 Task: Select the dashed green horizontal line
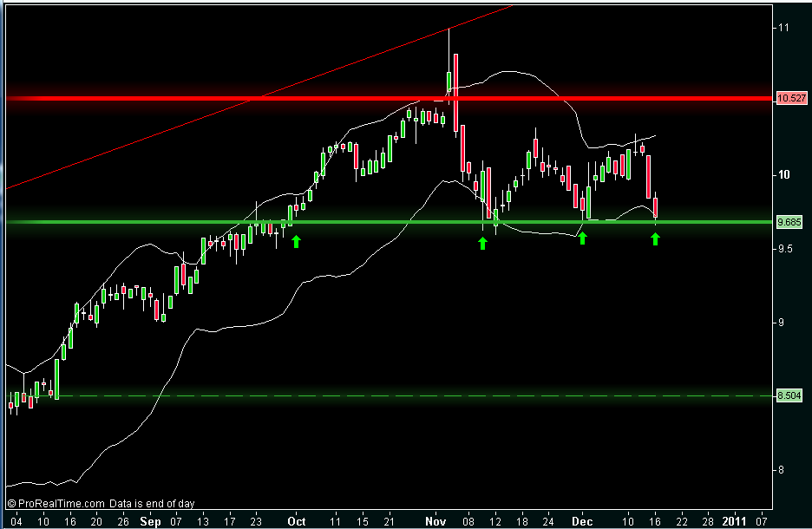click(389, 396)
